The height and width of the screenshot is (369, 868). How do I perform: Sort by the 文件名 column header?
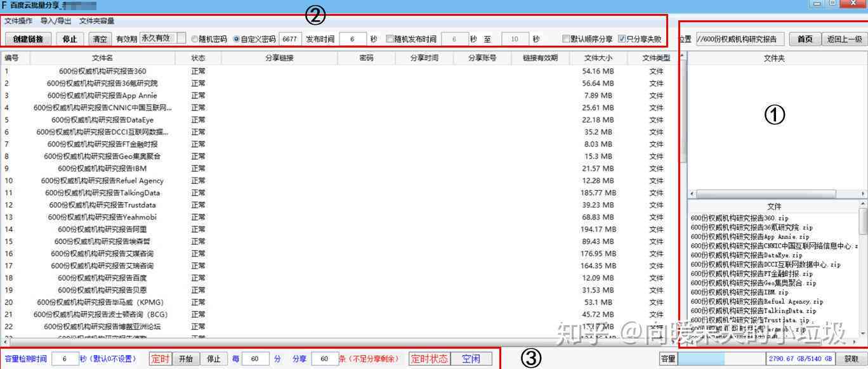pyautogui.click(x=102, y=58)
